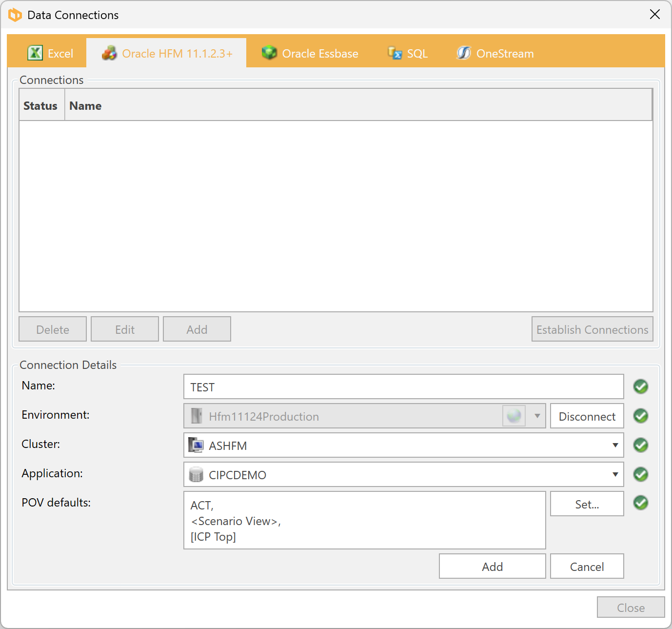Click the Name input field containing TEST
Image resolution: width=672 pixels, height=629 pixels.
(404, 386)
